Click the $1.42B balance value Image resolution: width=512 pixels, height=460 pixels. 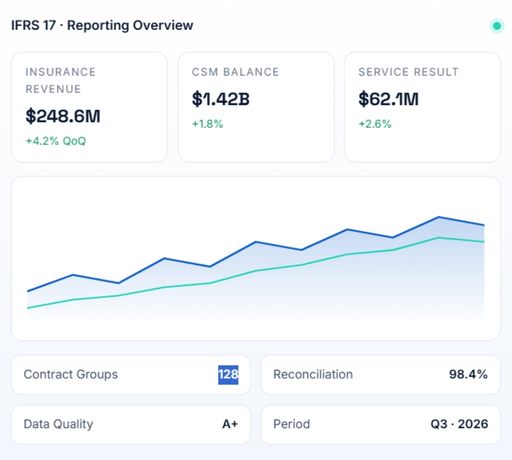(x=221, y=99)
